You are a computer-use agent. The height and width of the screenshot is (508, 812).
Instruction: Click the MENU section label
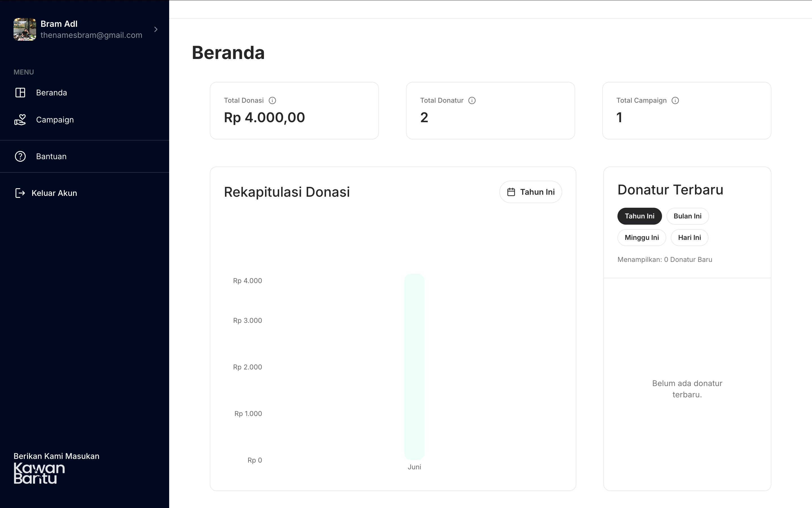click(x=24, y=72)
